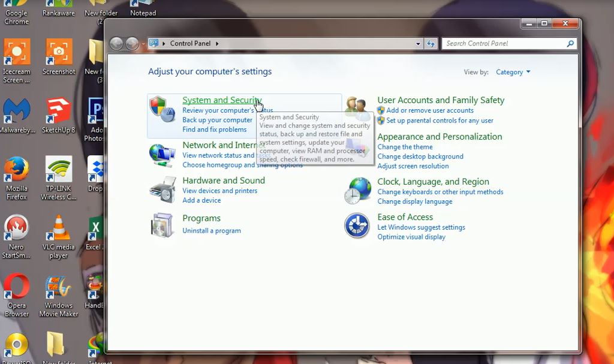This screenshot has width=614, height=364.
Task: Click the Add a device link
Action: [201, 200]
